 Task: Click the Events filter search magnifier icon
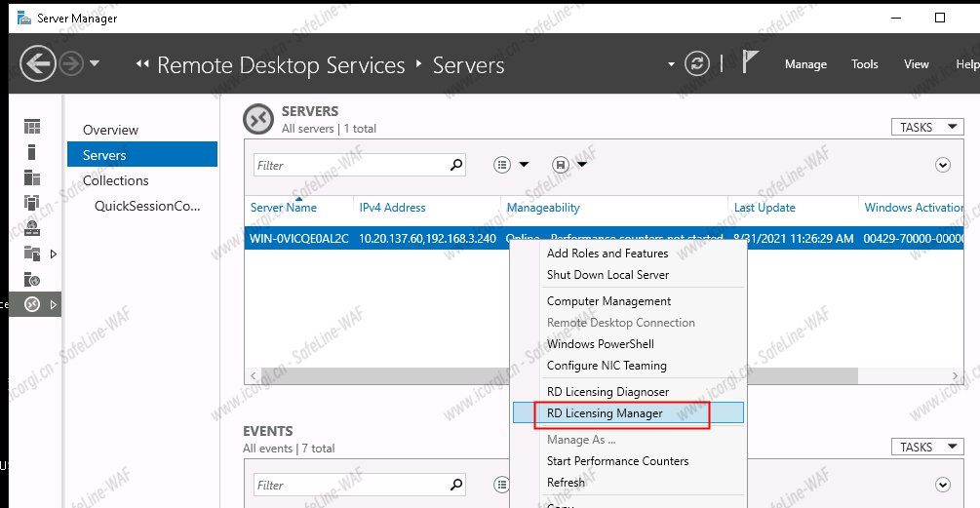coord(457,485)
